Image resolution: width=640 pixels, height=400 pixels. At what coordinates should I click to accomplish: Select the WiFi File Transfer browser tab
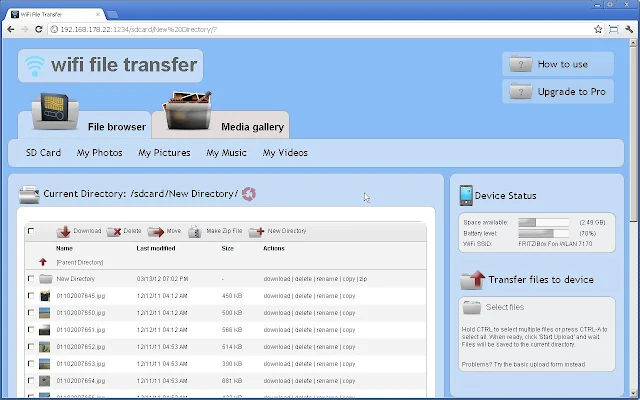pyautogui.click(x=56, y=14)
